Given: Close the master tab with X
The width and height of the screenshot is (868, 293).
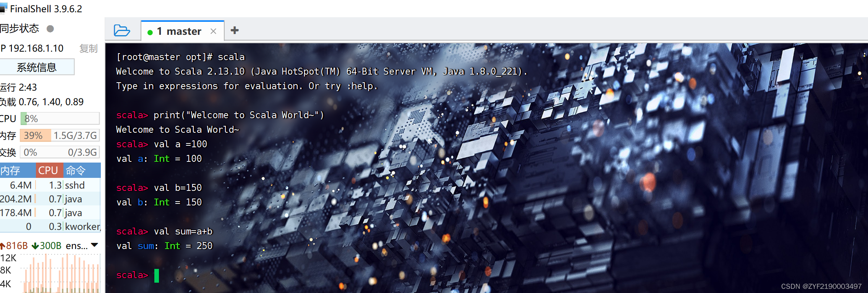Looking at the screenshot, I should click(213, 31).
